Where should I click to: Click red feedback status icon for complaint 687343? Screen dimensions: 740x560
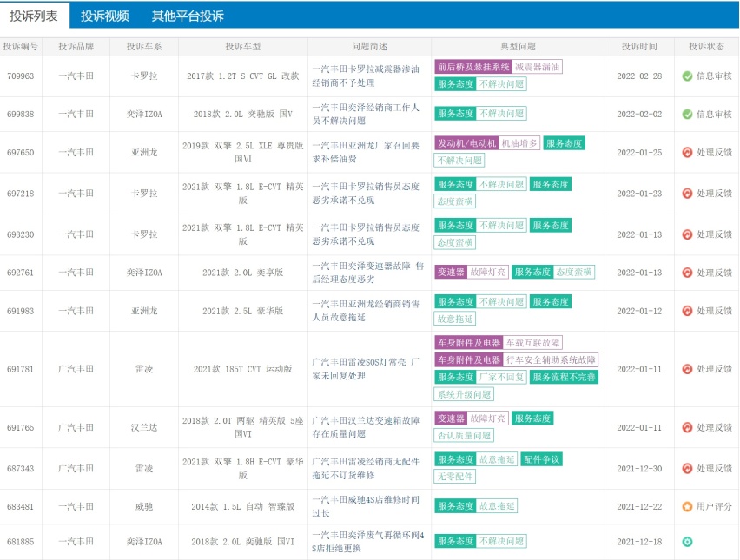point(687,469)
